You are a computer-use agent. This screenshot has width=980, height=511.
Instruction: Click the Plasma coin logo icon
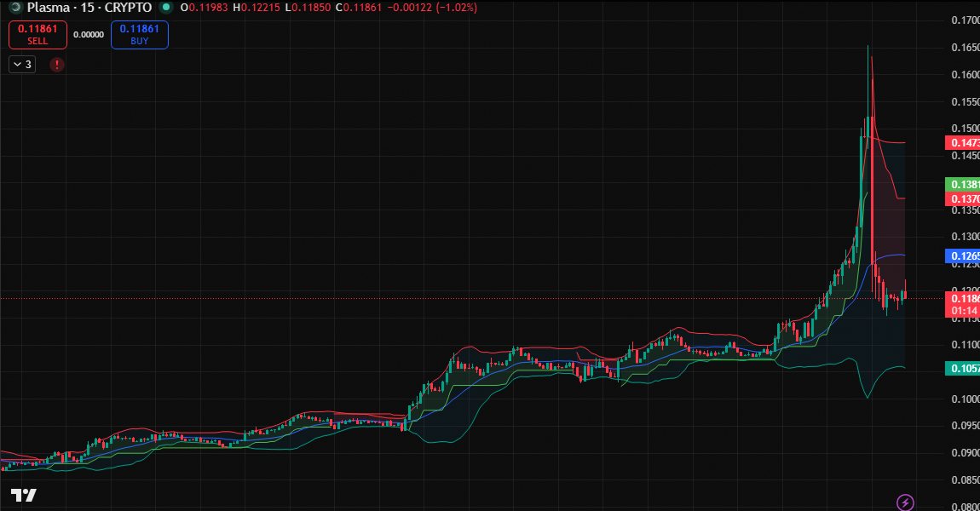coord(15,8)
